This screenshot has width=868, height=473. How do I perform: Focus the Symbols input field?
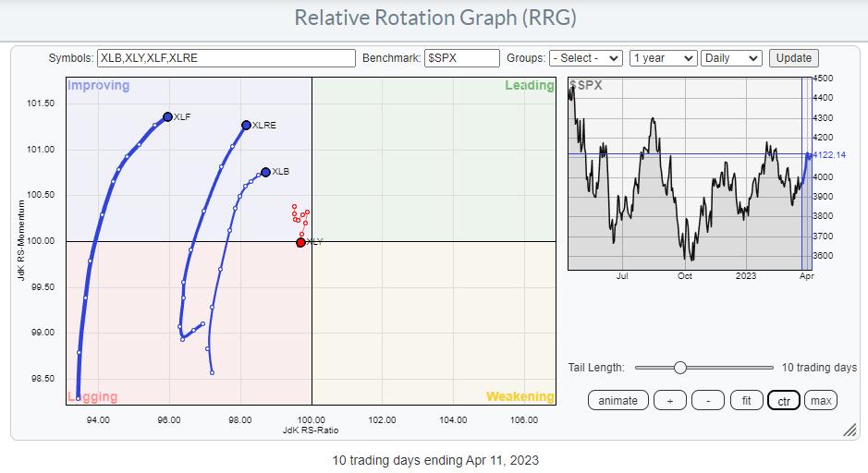point(226,57)
